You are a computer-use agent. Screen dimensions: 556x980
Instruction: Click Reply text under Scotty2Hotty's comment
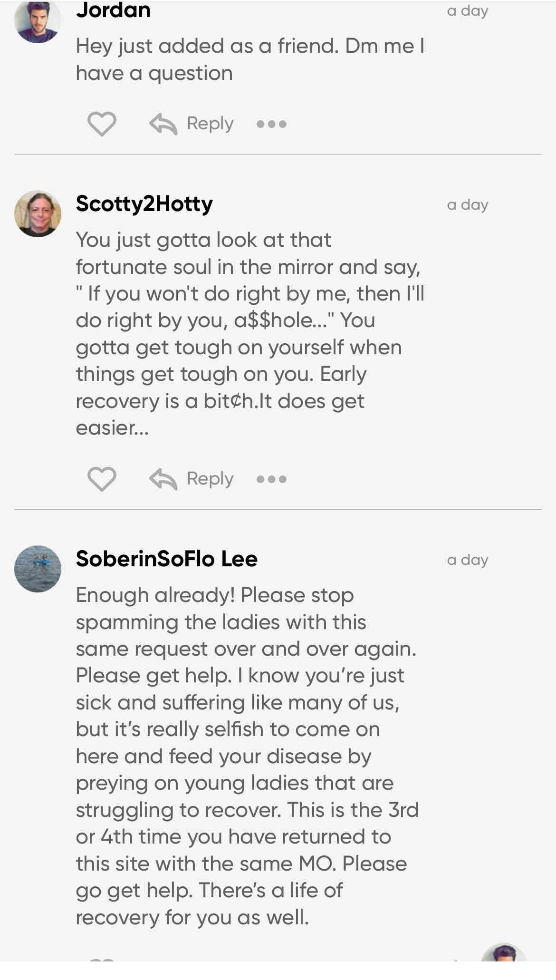click(210, 478)
